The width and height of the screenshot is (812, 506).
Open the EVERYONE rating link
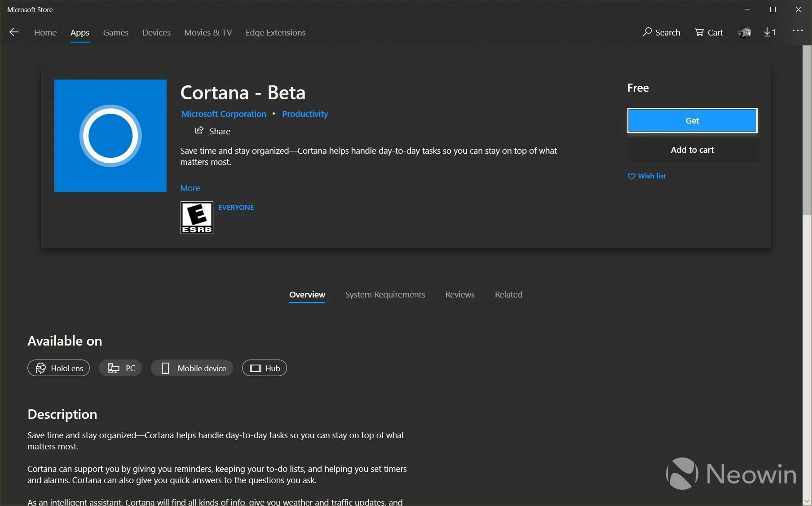[x=236, y=208]
